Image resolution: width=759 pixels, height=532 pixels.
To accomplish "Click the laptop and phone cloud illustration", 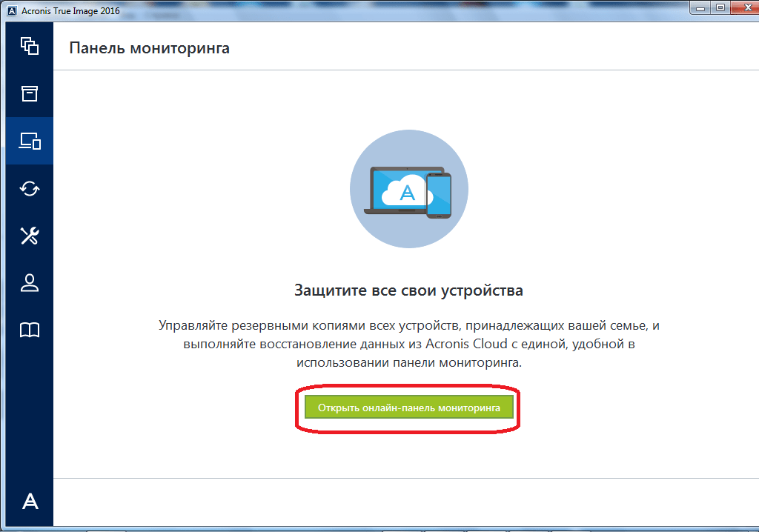I will click(409, 189).
